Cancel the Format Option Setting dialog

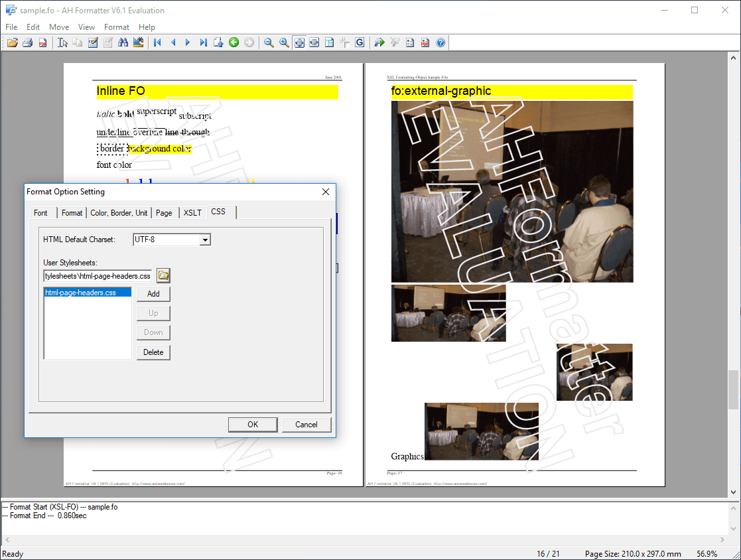[306, 425]
